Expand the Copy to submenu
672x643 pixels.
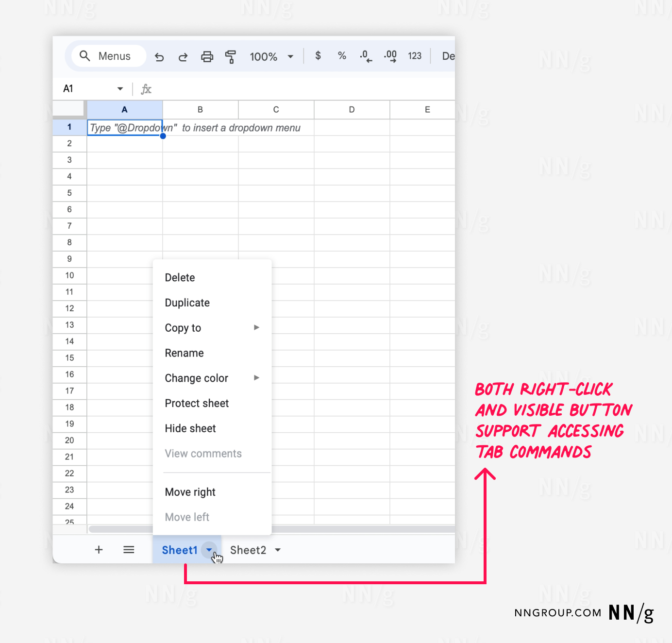point(212,328)
